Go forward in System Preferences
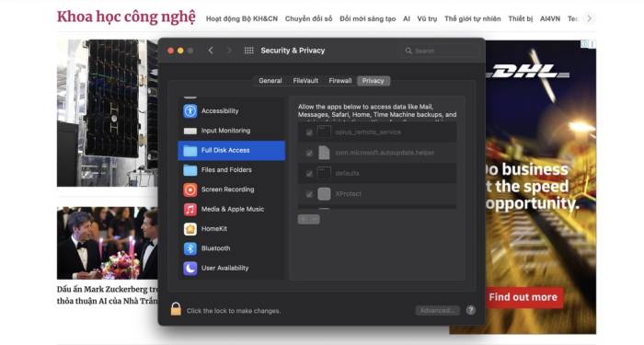 tap(229, 51)
